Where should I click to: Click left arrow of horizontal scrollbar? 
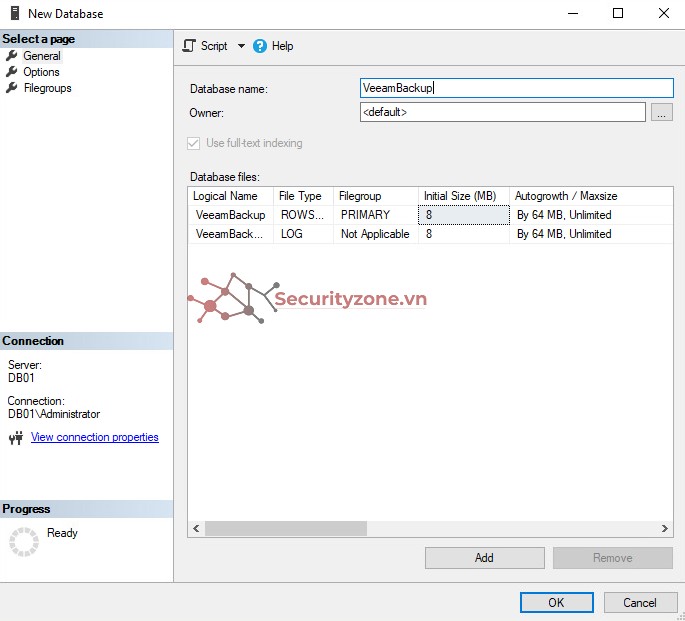[196, 528]
